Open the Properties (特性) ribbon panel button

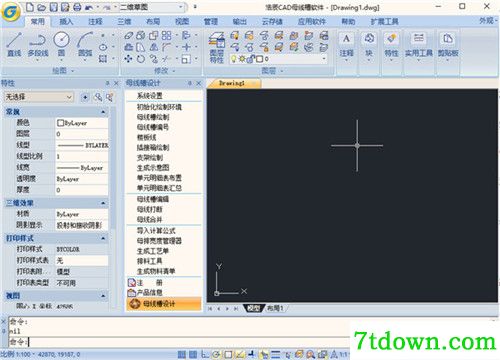click(391, 45)
